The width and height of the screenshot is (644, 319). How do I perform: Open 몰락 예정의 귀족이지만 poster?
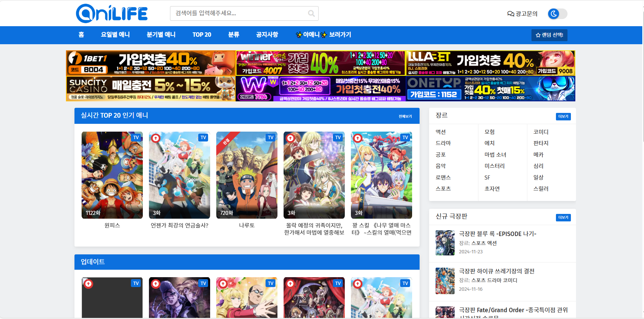[x=314, y=175]
